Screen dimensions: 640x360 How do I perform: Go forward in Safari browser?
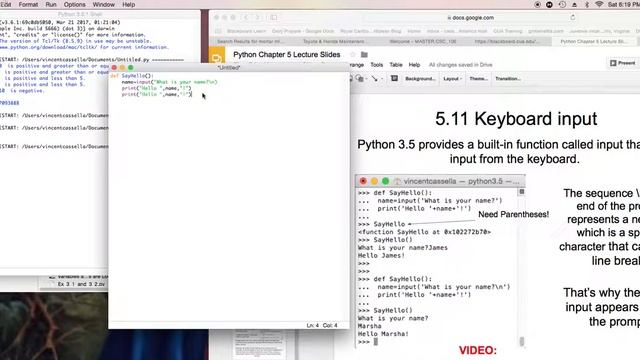[x=258, y=17]
